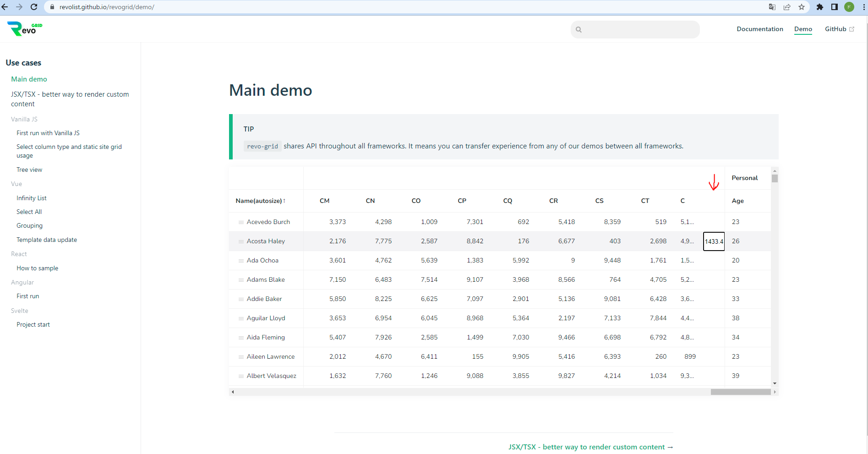
Task: Click grid horizontal scrollbar right arrow
Action: (775, 392)
